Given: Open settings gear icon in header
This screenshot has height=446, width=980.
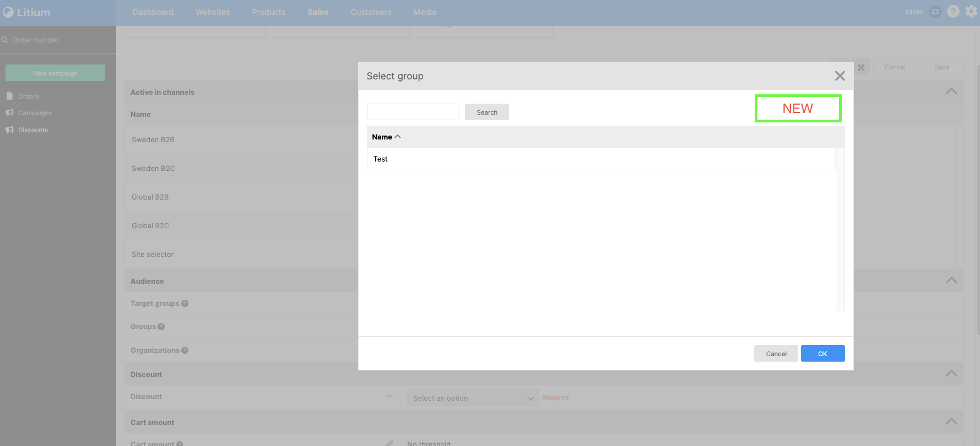Looking at the screenshot, I should [972, 12].
